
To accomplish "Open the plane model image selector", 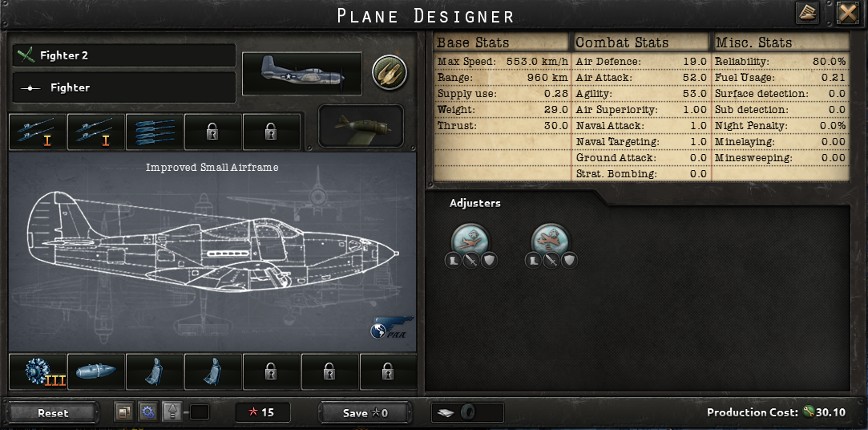I will coord(302,74).
